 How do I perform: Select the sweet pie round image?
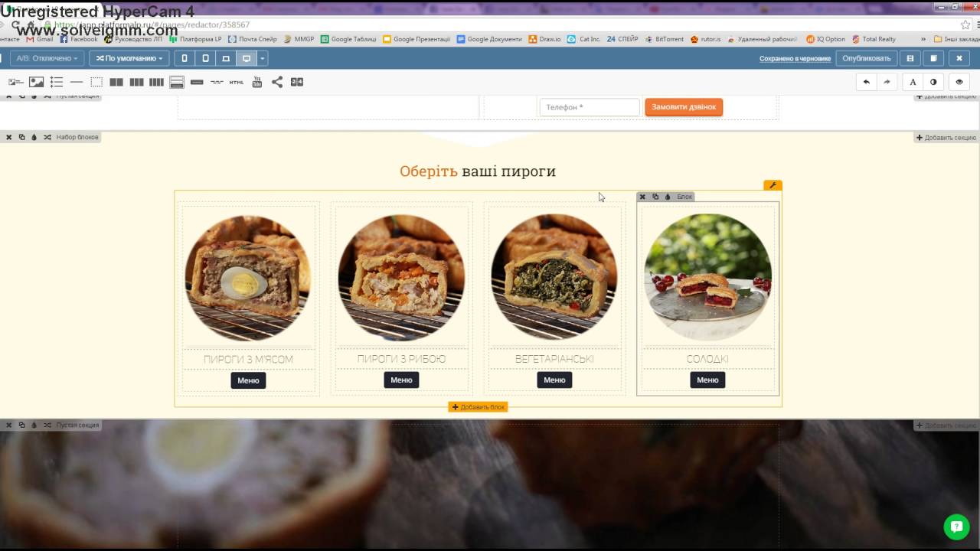(708, 277)
